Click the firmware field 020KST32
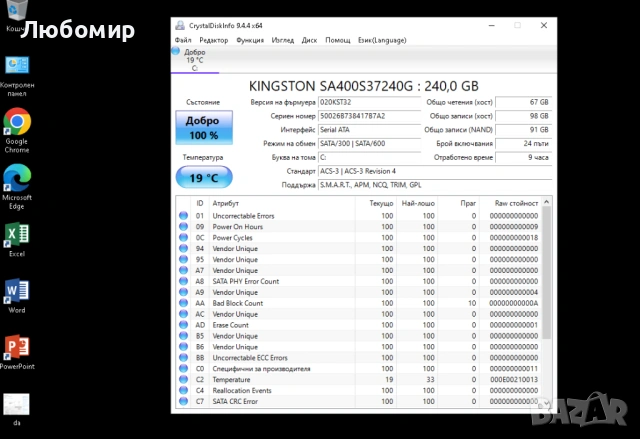Image resolution: width=640 pixels, height=439 pixels. click(x=369, y=102)
